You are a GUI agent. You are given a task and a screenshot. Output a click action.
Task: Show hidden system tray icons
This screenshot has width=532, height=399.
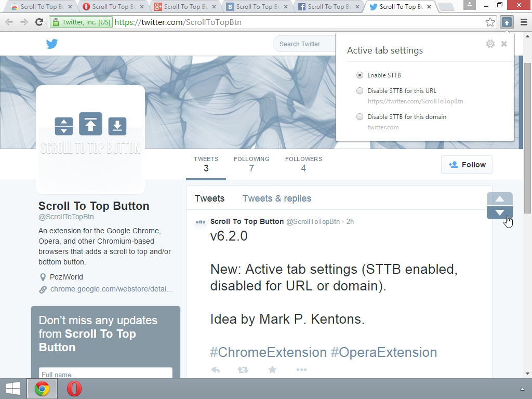pos(522,389)
